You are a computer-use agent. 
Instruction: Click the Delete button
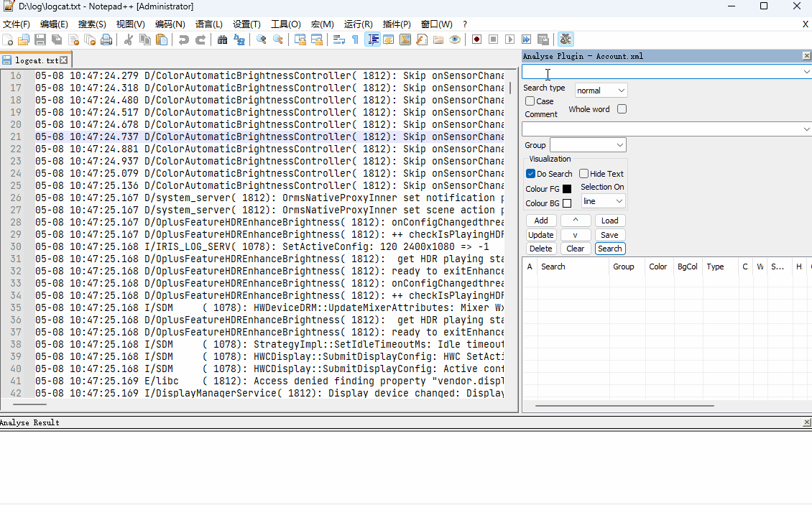pos(541,249)
